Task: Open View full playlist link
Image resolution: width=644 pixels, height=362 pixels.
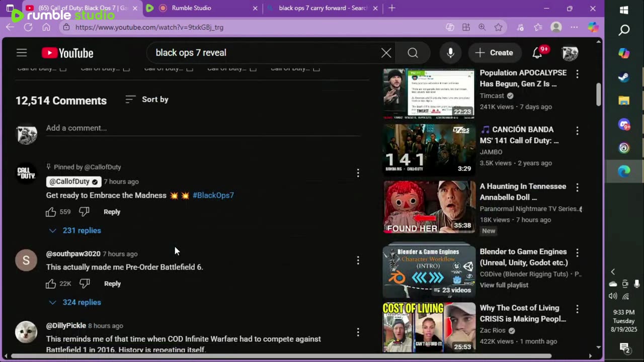Action: tap(504, 285)
